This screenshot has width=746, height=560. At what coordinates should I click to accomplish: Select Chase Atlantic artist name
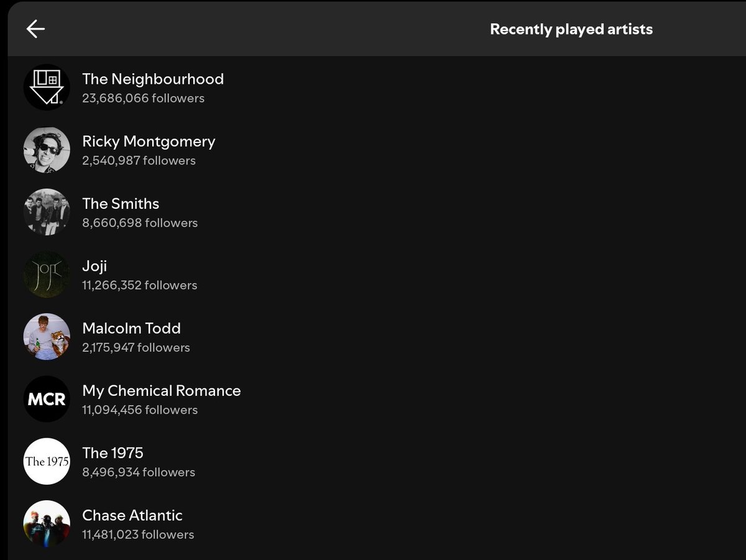(x=132, y=515)
